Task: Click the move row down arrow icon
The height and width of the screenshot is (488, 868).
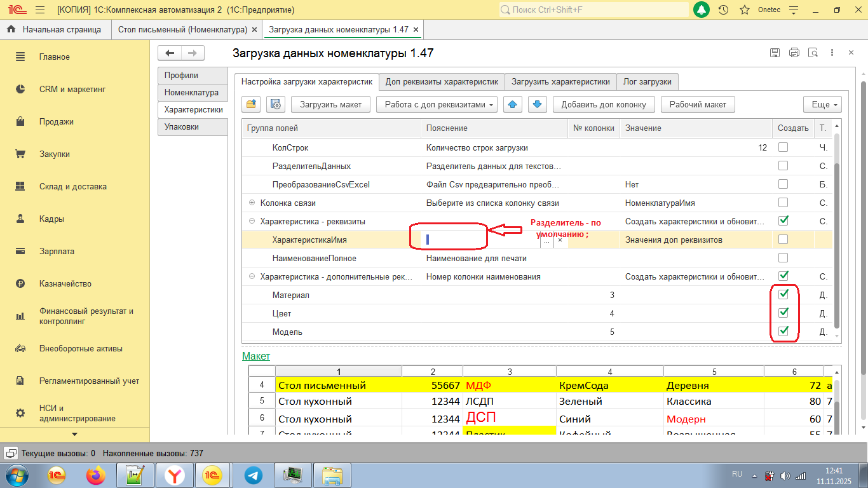Action: point(537,104)
